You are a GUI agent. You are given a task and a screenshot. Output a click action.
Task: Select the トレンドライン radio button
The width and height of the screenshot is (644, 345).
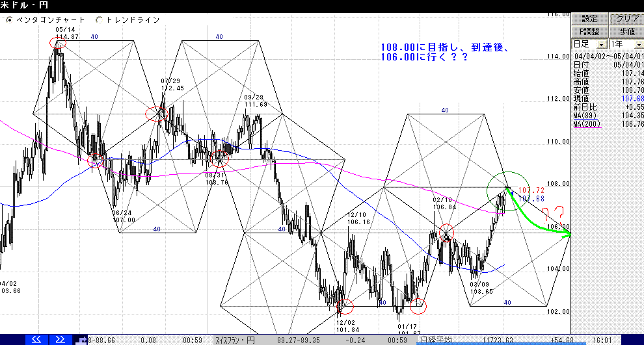point(99,19)
